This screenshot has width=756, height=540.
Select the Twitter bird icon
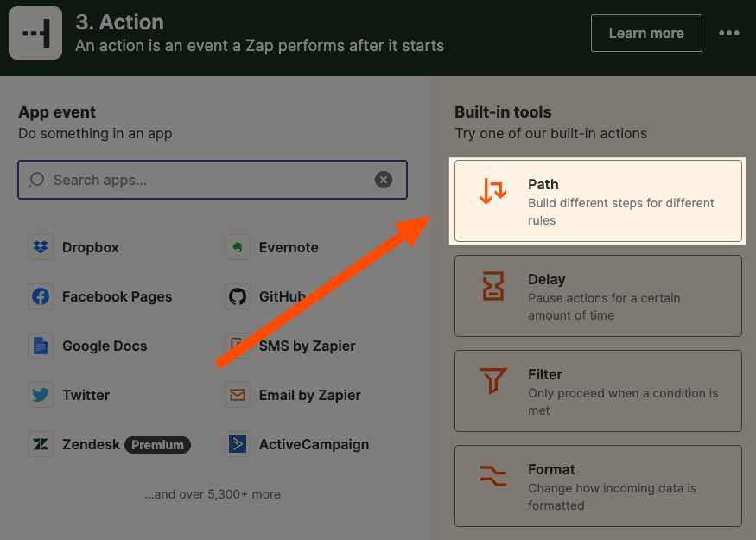click(41, 395)
